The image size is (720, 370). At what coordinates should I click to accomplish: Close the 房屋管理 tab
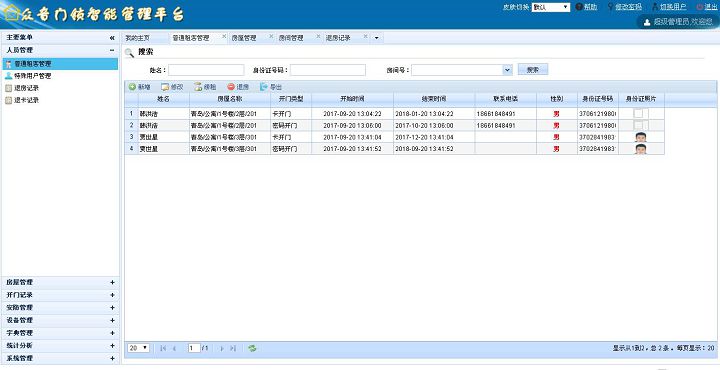[271, 36]
